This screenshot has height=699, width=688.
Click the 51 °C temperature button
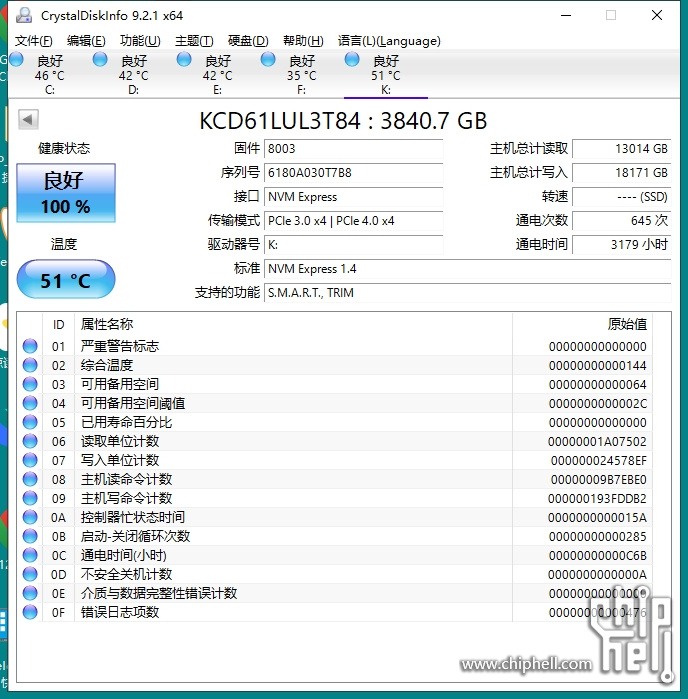coord(66,279)
